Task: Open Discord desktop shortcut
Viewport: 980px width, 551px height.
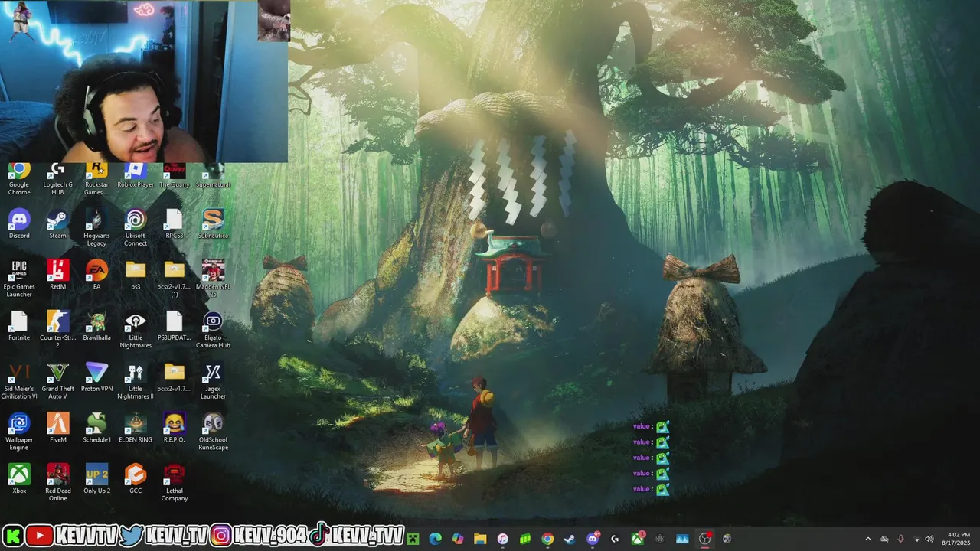Action: point(19,224)
